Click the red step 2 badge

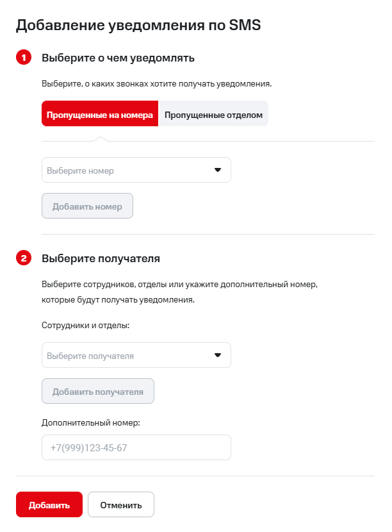24,259
